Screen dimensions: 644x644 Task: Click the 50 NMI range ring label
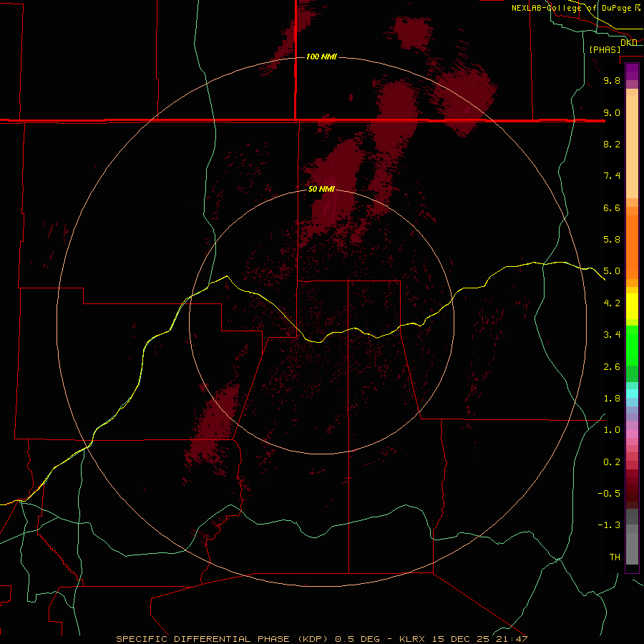click(x=321, y=189)
